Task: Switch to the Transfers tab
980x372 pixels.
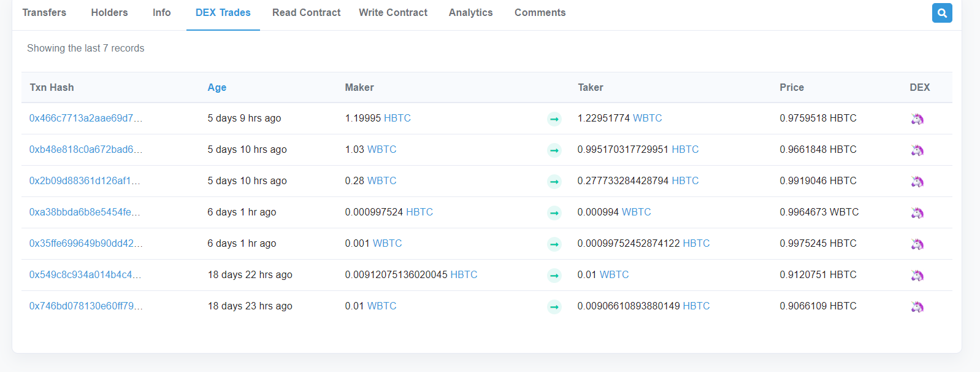Action: [x=44, y=12]
